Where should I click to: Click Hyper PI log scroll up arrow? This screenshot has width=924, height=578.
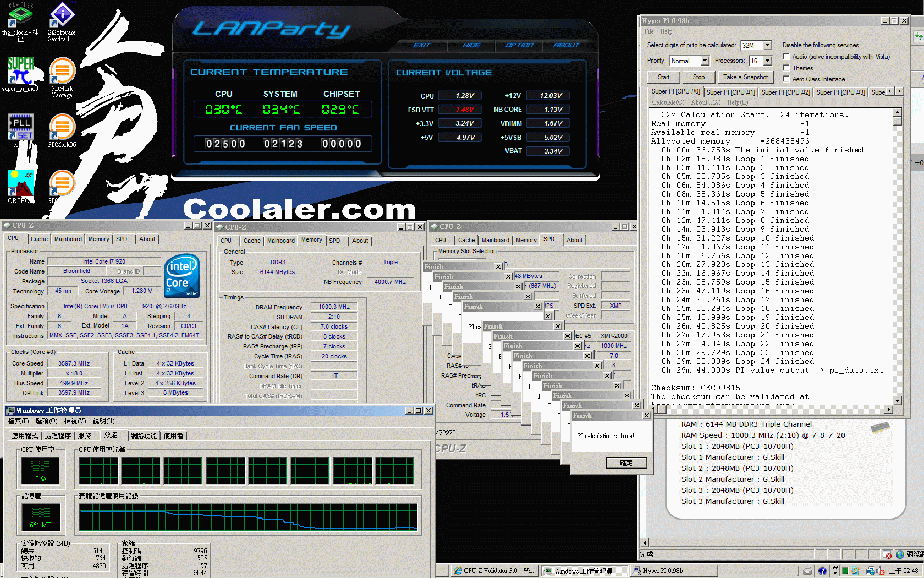pos(898,112)
